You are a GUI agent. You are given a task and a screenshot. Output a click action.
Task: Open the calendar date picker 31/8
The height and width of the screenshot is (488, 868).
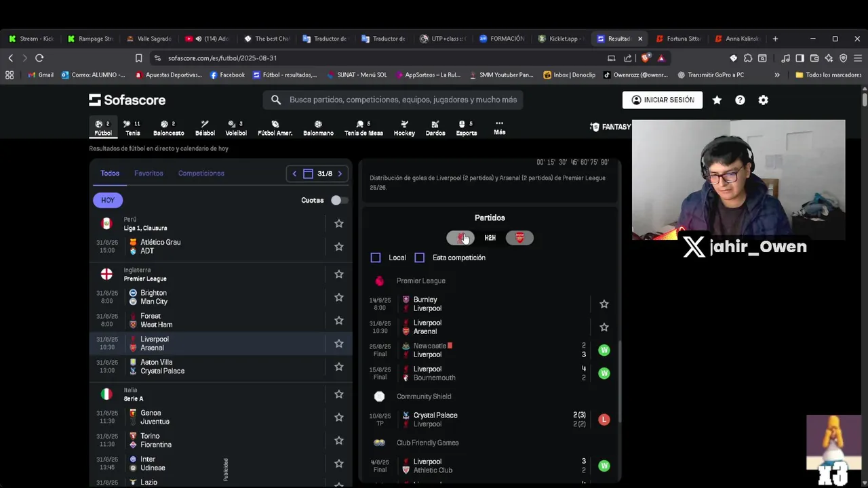(317, 174)
